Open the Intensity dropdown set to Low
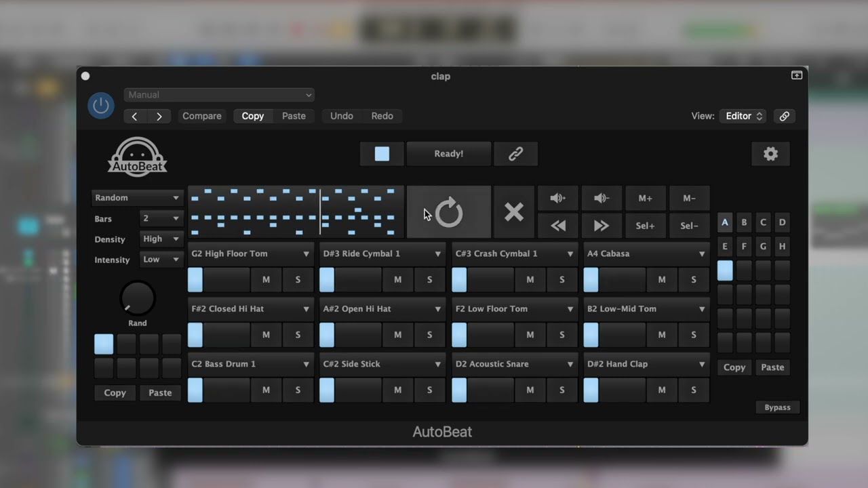868x488 pixels. coord(161,259)
